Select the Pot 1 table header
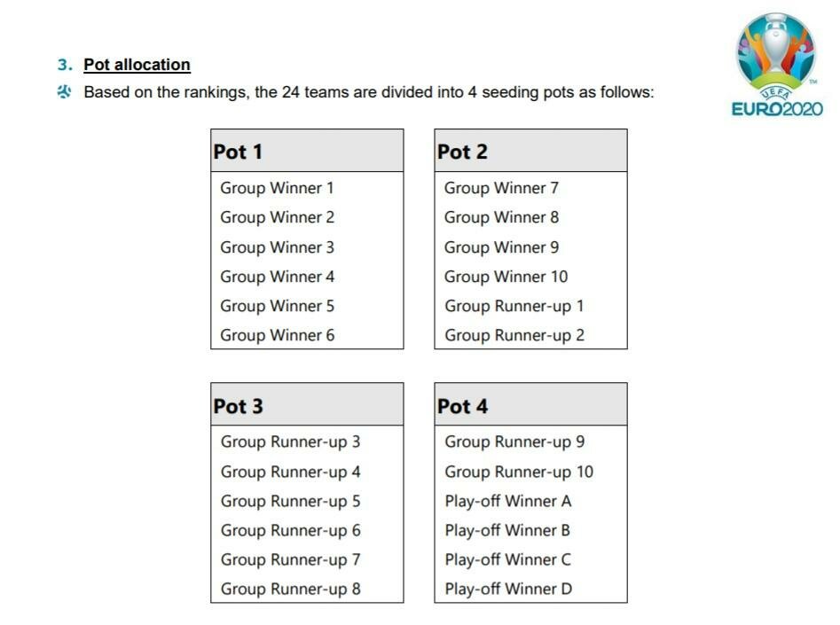The width and height of the screenshot is (840, 625). click(x=307, y=151)
